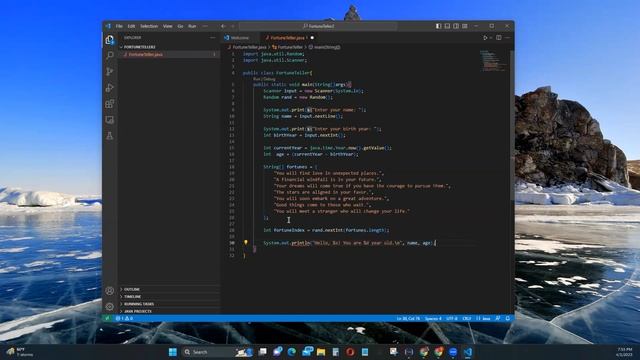Open the Selection menu
Screen dimensions: 640x360
click(x=149, y=26)
